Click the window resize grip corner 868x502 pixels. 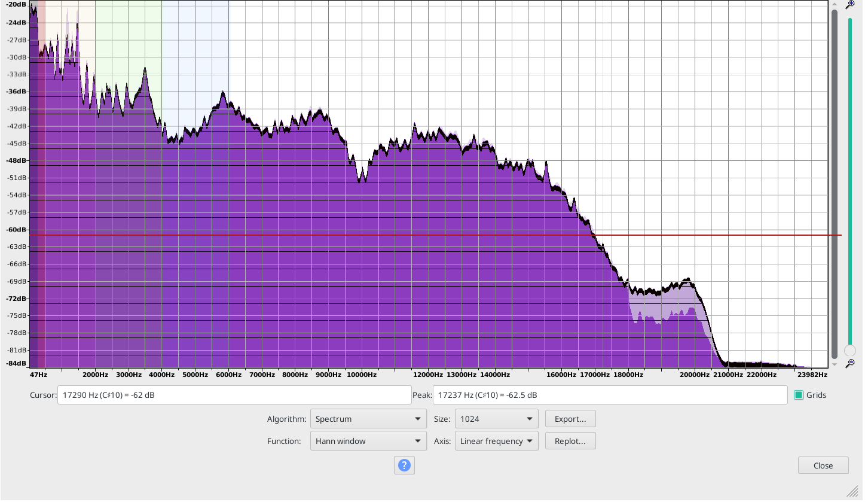click(x=852, y=491)
